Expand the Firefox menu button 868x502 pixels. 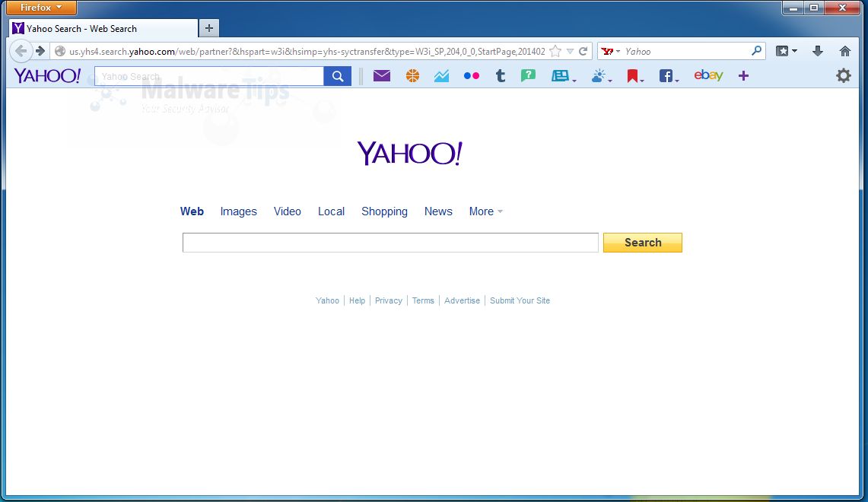[42, 7]
